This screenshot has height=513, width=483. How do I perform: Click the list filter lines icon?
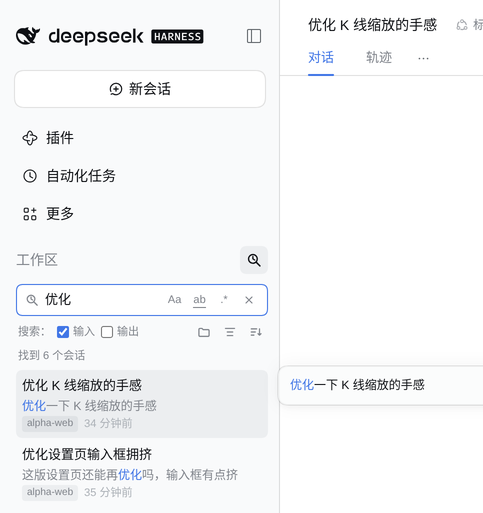(x=230, y=332)
